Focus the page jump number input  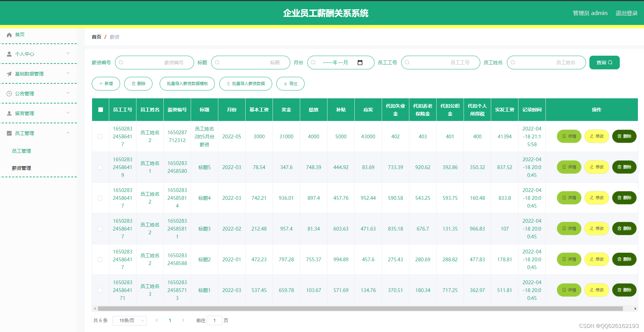point(215,320)
